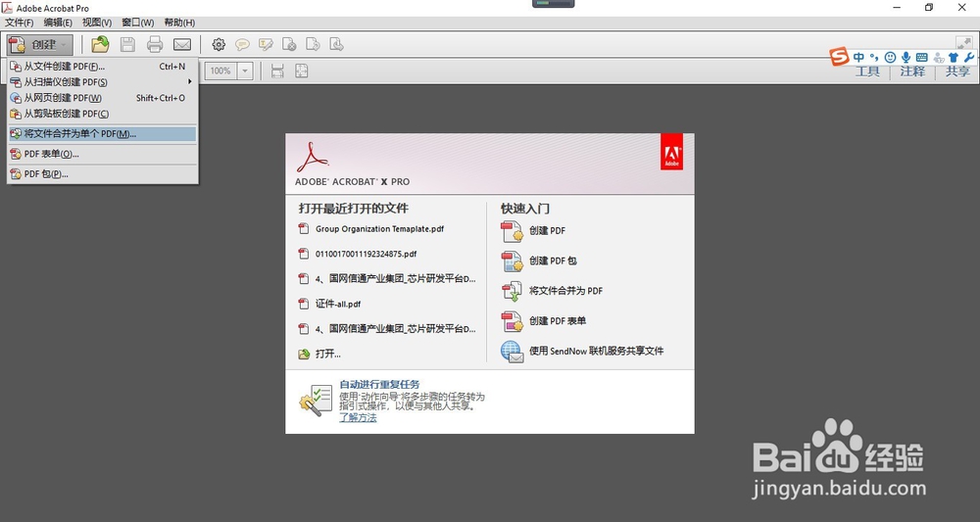Click the save floppy disk icon
The width and height of the screenshot is (980, 522).
(x=127, y=44)
